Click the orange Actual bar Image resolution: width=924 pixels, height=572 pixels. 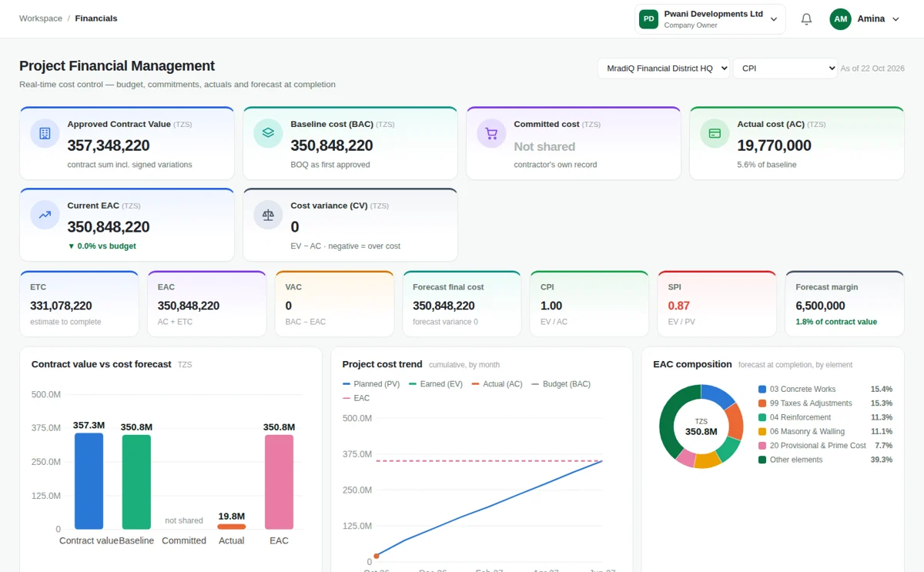(232, 527)
